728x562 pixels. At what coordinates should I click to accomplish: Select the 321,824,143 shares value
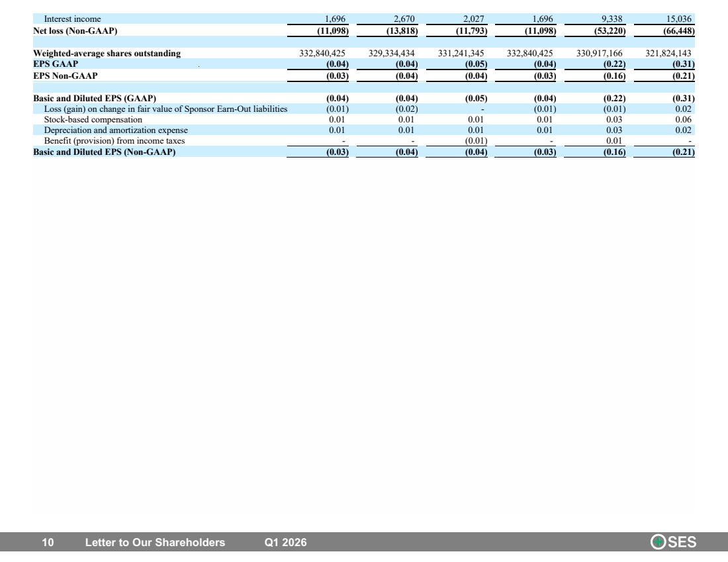[x=668, y=54]
